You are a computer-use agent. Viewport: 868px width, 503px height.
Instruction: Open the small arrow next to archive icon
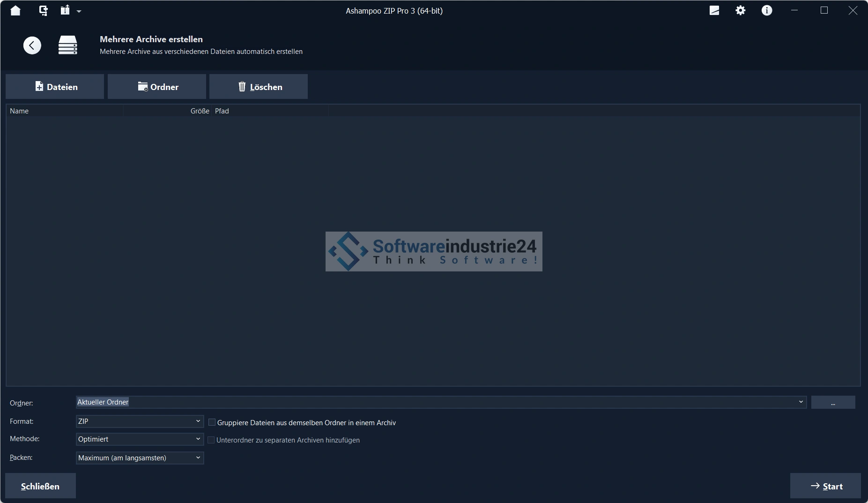(x=79, y=11)
